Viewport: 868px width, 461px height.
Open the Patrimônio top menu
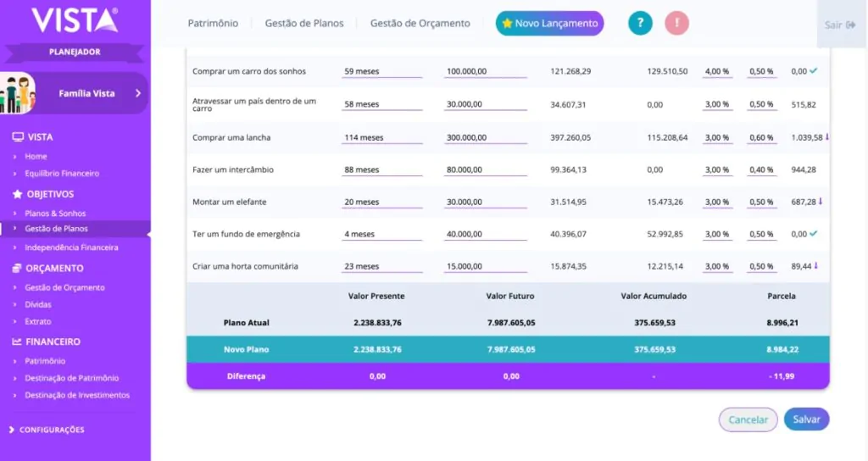(x=213, y=24)
